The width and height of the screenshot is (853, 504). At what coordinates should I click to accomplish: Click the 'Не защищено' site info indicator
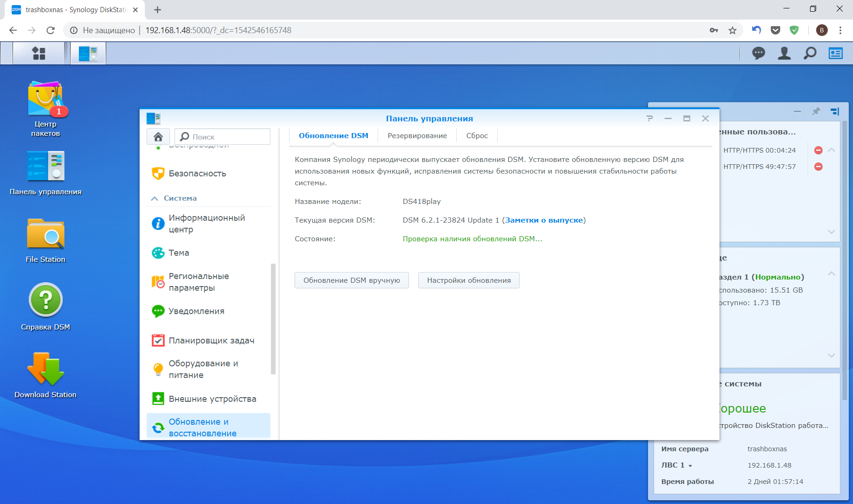(x=102, y=30)
